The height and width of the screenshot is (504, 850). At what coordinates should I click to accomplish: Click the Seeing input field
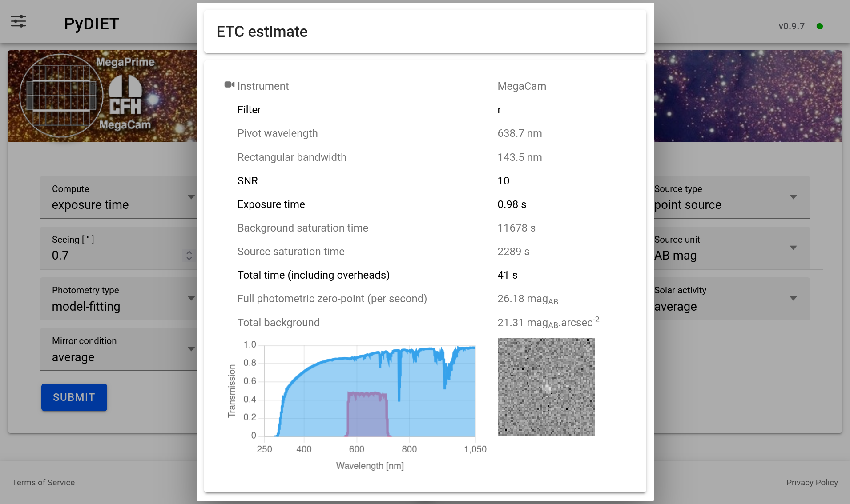coord(118,248)
